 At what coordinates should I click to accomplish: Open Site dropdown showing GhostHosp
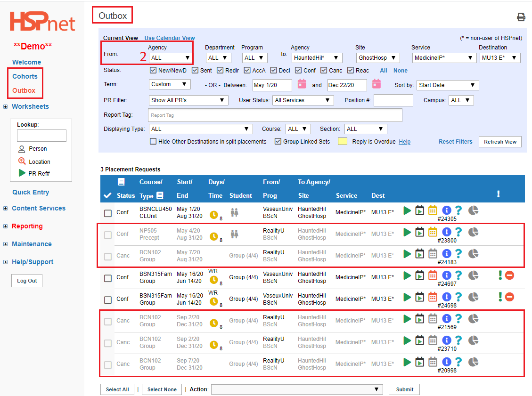click(x=377, y=58)
